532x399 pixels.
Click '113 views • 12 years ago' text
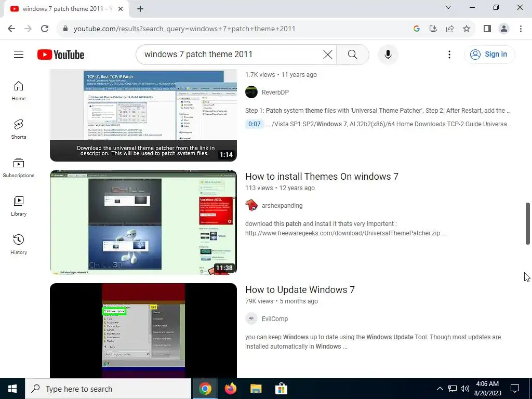pos(280,188)
